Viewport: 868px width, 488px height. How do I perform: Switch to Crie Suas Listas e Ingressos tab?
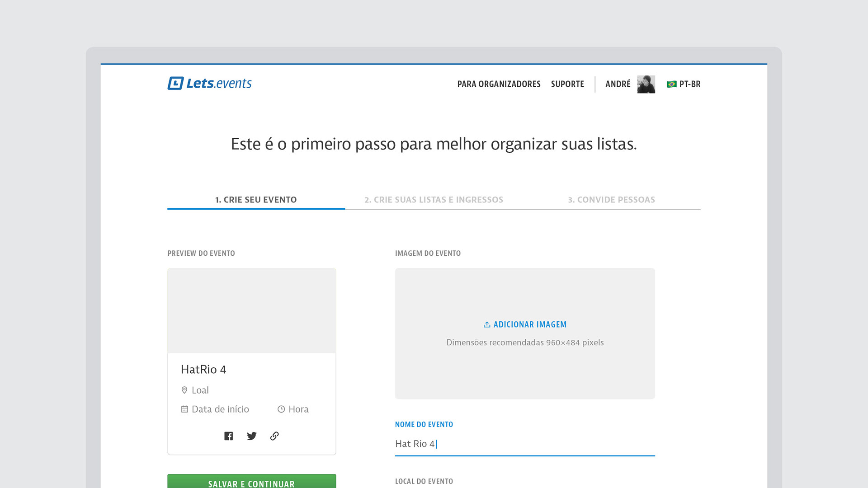coord(434,200)
